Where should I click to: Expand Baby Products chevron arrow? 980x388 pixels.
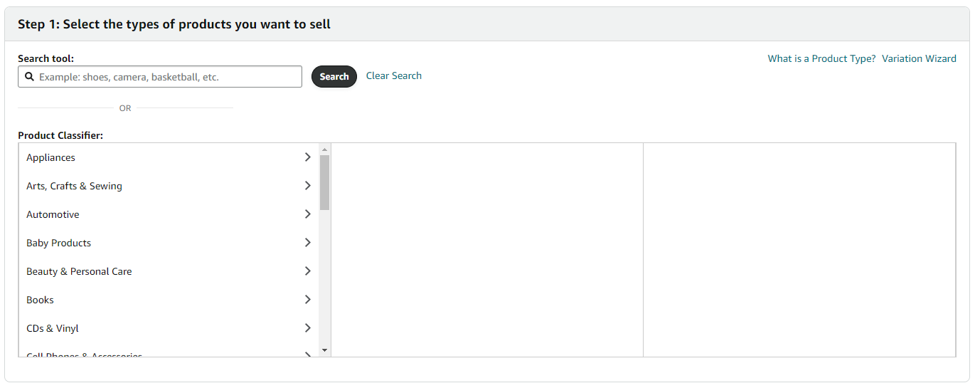(x=307, y=243)
